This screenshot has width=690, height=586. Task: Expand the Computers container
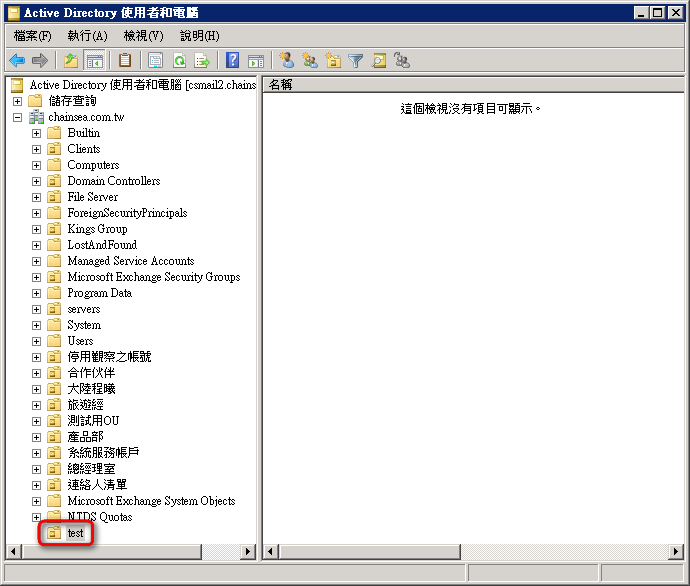[x=37, y=165]
